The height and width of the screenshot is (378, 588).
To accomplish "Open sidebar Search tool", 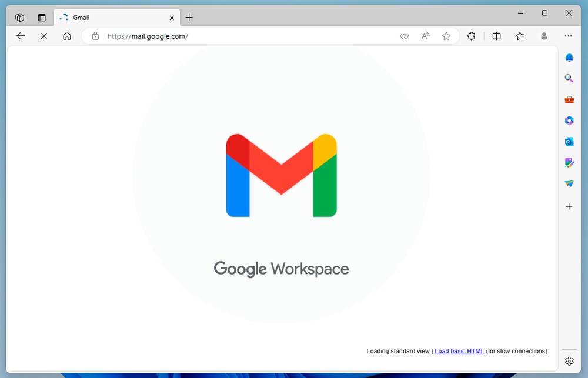I will 569,78.
